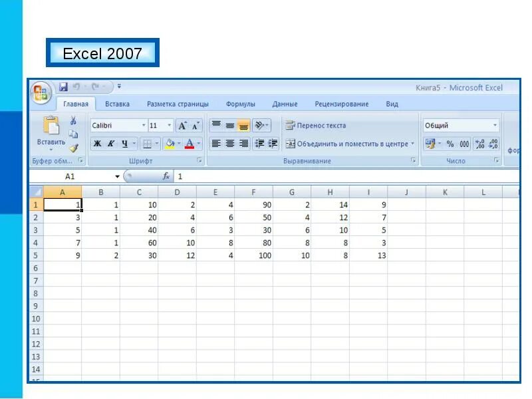Center text horizontally
The image size is (532, 399).
tap(229, 144)
